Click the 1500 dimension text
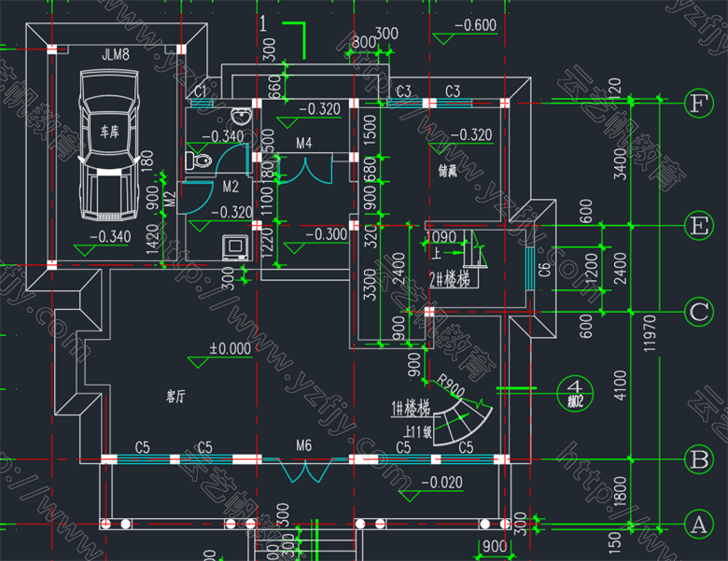Image resolution: width=728 pixels, height=561 pixels. 370,130
